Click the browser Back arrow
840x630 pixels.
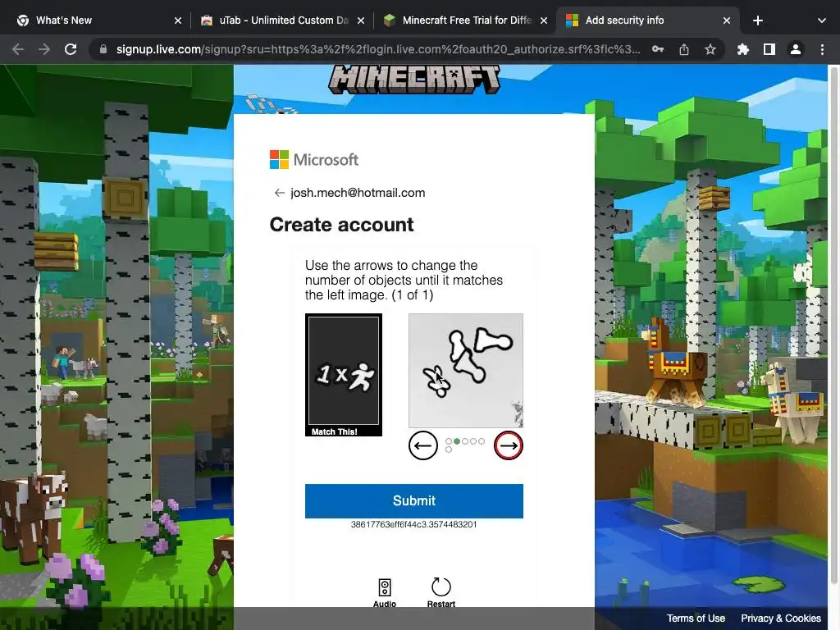click(18, 49)
